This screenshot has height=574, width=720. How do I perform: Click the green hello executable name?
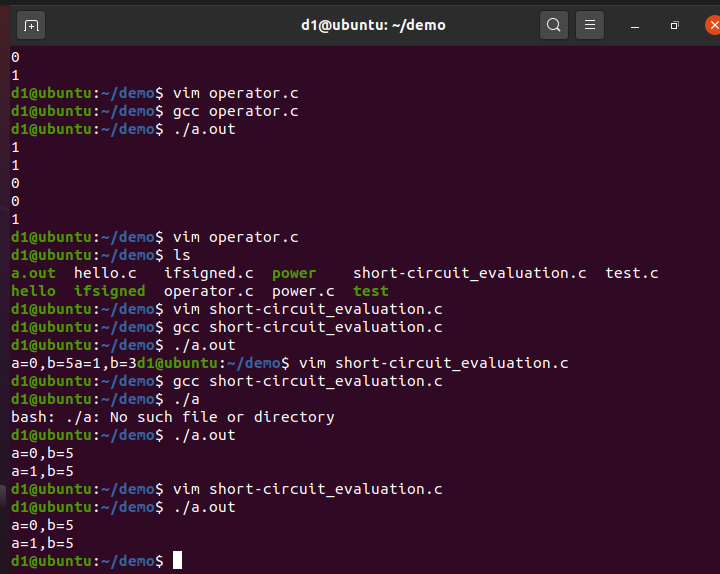click(x=34, y=291)
